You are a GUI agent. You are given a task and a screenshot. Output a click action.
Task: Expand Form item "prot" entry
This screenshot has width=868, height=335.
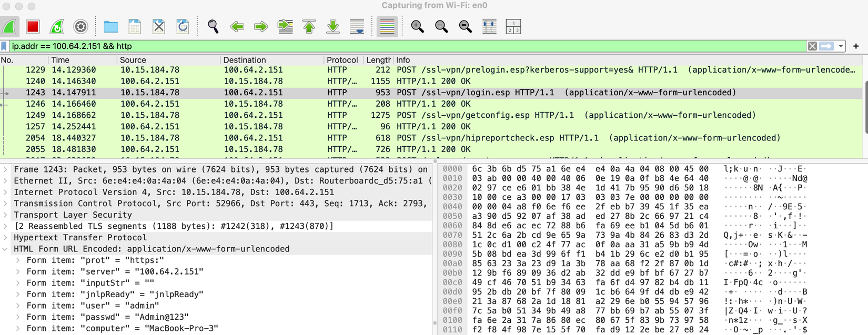coord(18,260)
